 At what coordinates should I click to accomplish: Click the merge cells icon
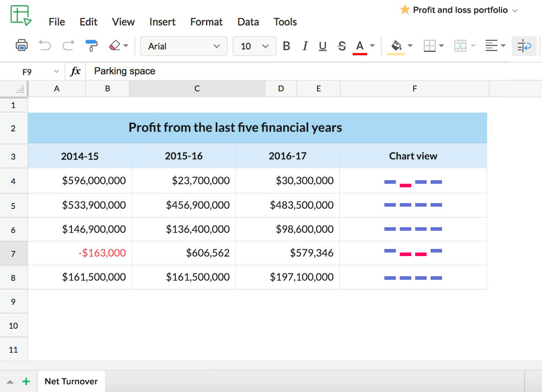tap(461, 46)
